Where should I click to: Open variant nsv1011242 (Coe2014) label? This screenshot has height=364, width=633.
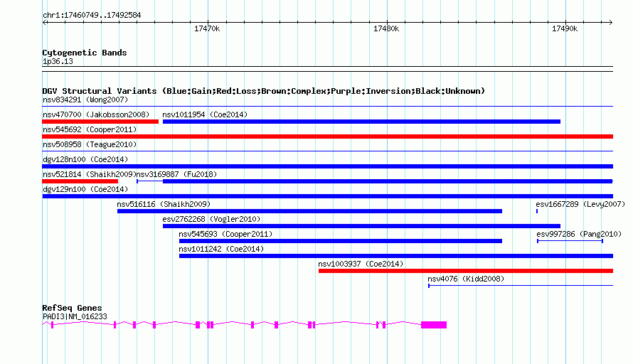[x=221, y=249]
